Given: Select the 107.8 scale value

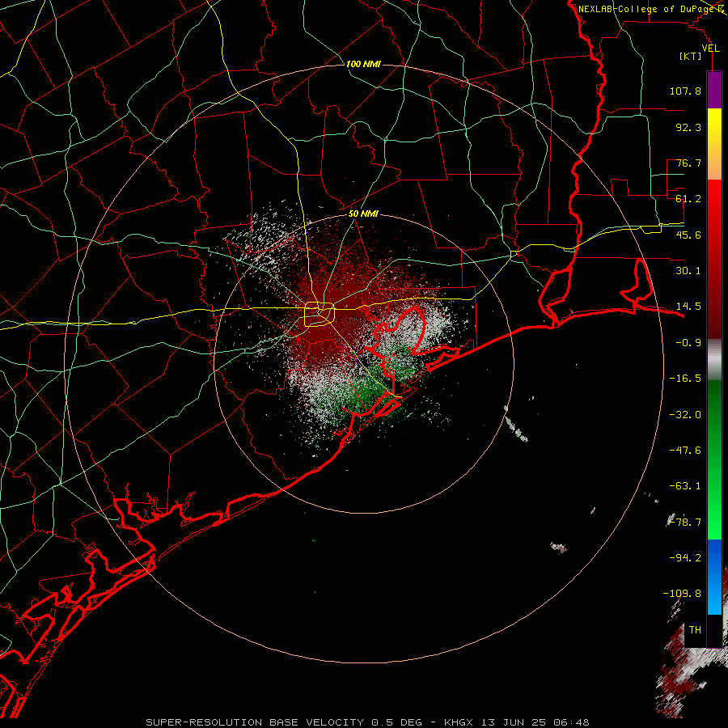Looking at the screenshot, I should coord(685,91).
